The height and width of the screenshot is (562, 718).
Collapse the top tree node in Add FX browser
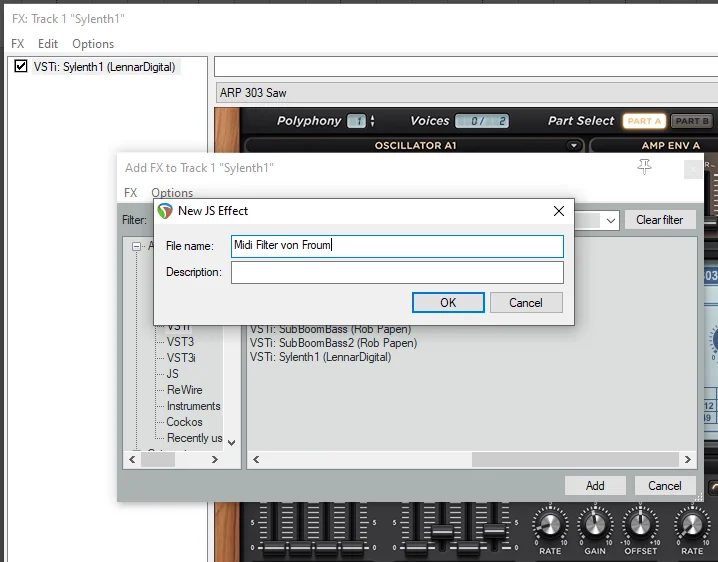click(x=136, y=246)
